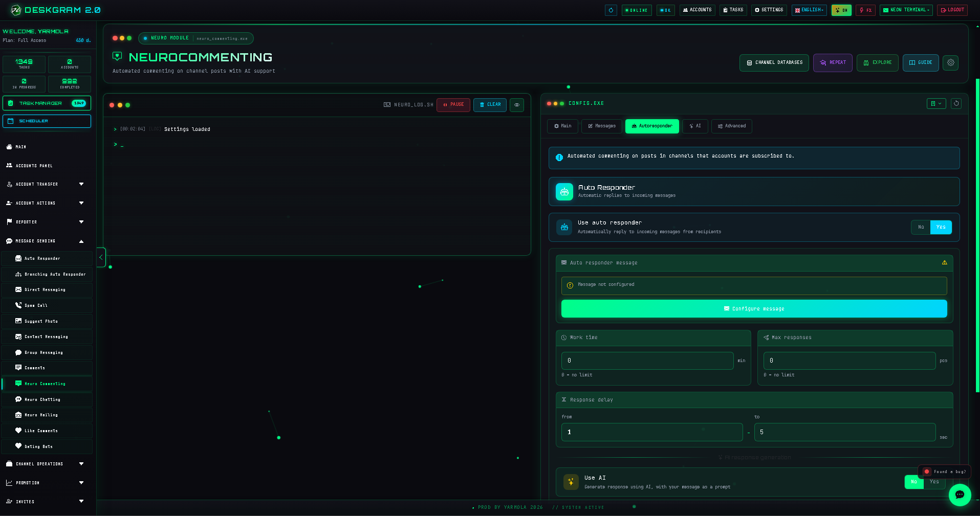Set Use AI to No
Screen dimensions: 980x516
point(914,482)
